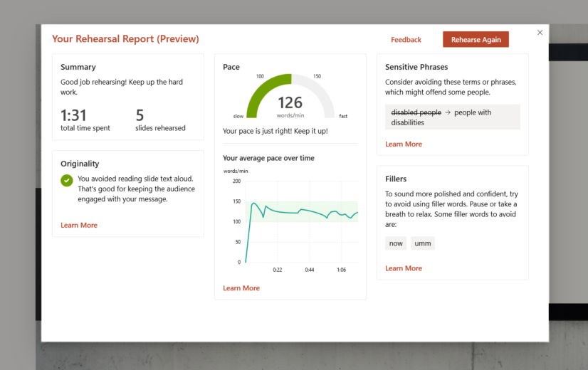Close the Rehearsal Report dialog
This screenshot has height=370, width=588.
click(540, 33)
